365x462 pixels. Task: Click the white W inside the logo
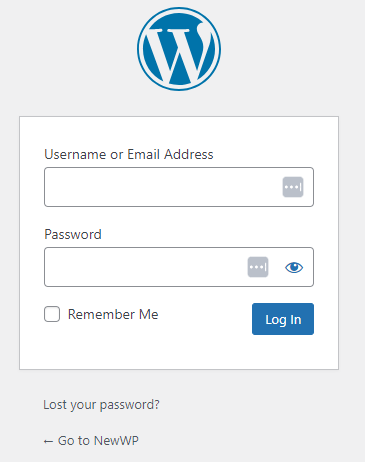click(178, 55)
